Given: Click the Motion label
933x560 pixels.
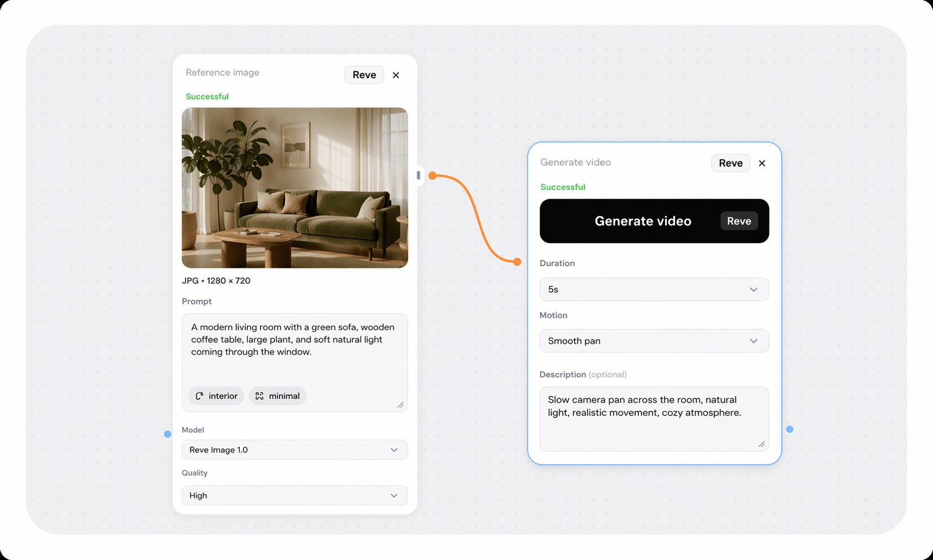Looking at the screenshot, I should [x=553, y=315].
